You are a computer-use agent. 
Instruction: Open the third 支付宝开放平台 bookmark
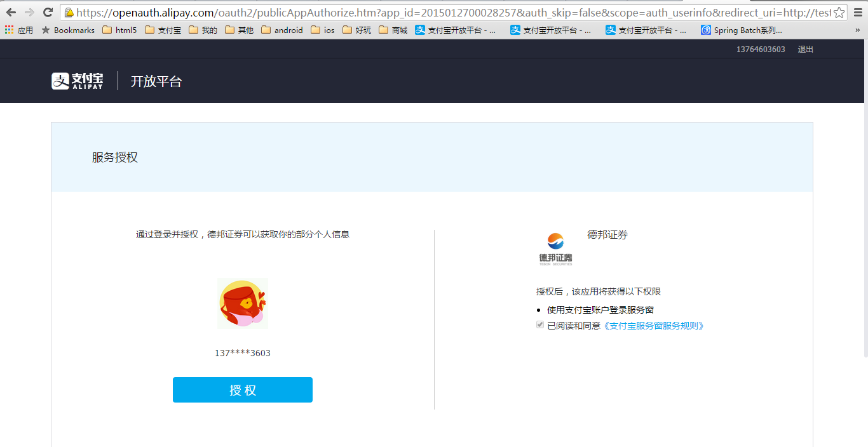pos(646,30)
